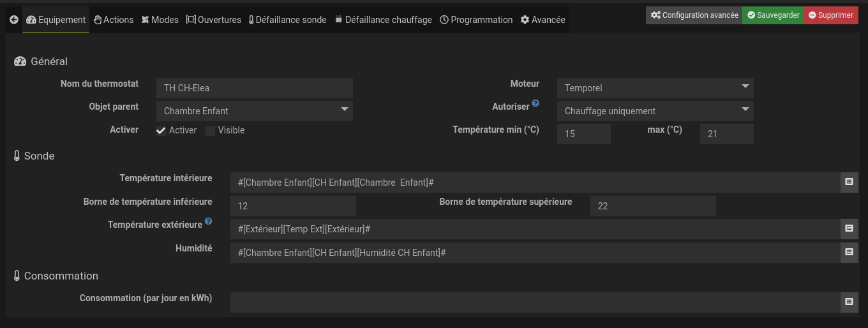
Task: Open command picker for Humidité
Action: pyautogui.click(x=849, y=252)
